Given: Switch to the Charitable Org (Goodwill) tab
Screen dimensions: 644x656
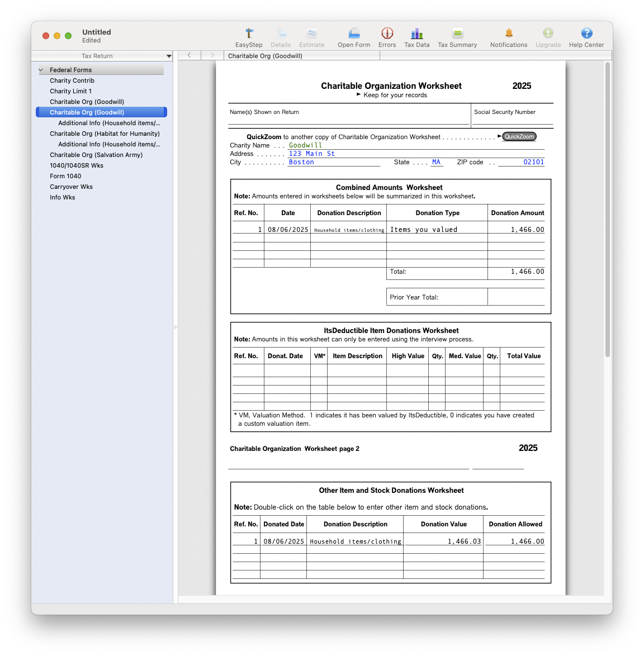Looking at the screenshot, I should tap(264, 56).
